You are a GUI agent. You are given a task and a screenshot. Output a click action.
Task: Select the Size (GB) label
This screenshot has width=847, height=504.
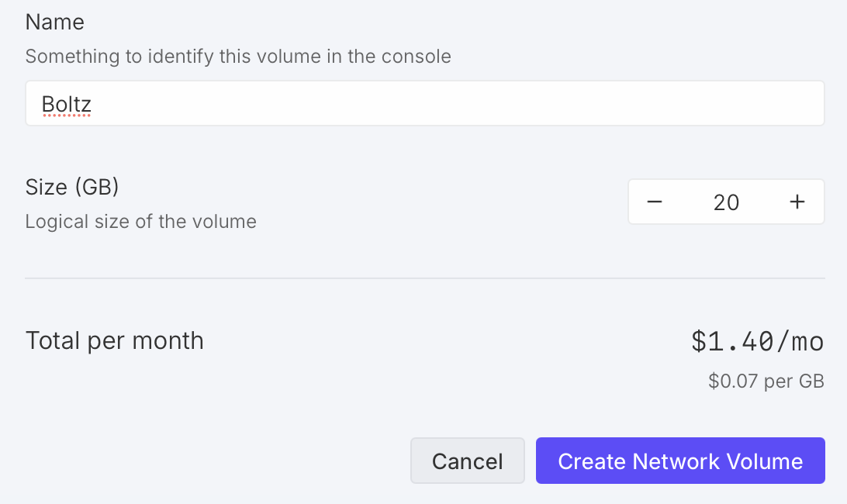pos(72,188)
